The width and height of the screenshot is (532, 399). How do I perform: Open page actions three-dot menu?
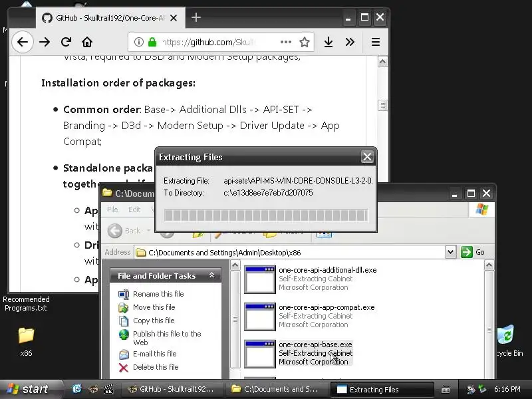point(286,42)
